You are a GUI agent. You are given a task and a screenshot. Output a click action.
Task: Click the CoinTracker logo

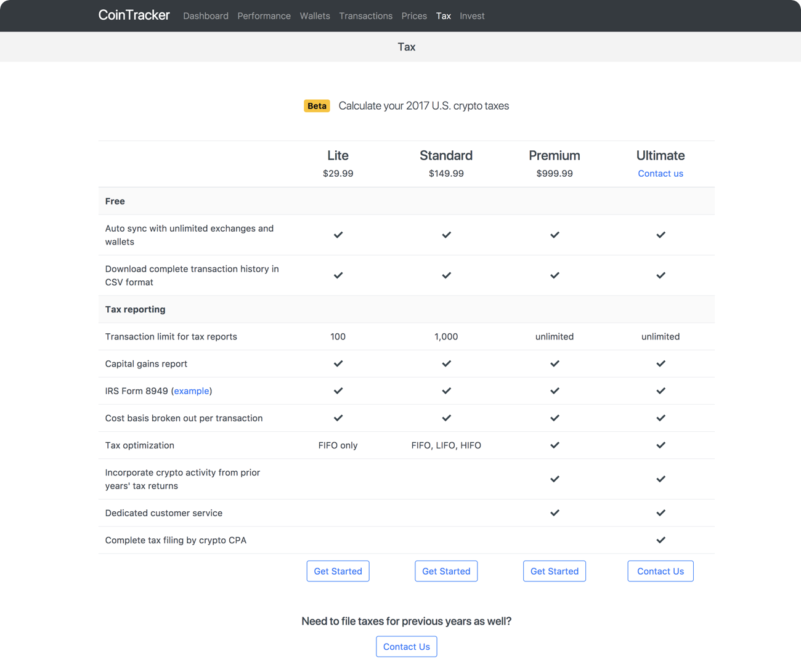coord(133,15)
